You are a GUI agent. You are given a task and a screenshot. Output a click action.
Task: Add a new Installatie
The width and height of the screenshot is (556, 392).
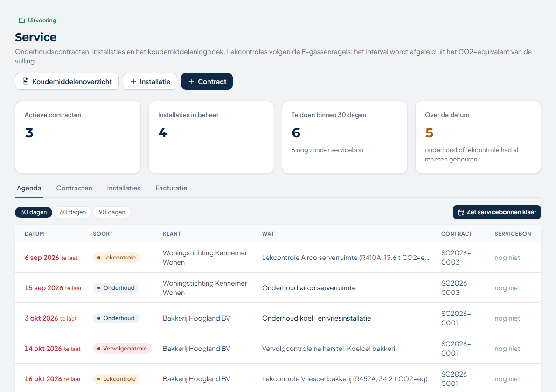150,81
